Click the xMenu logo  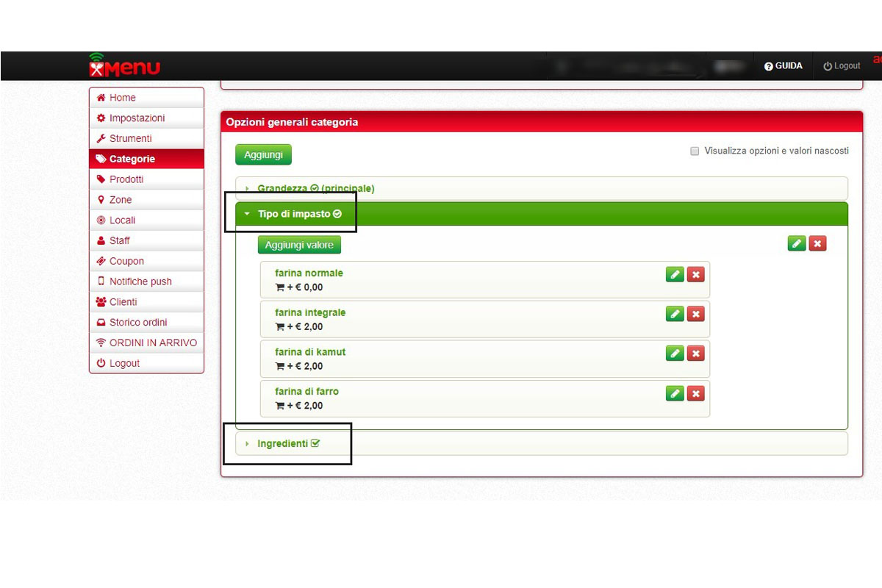[124, 66]
